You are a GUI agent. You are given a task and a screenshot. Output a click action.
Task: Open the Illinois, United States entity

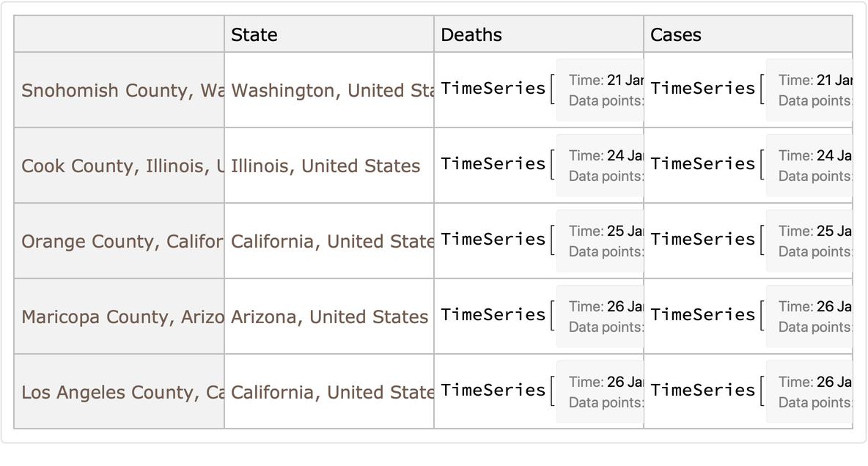(x=325, y=166)
